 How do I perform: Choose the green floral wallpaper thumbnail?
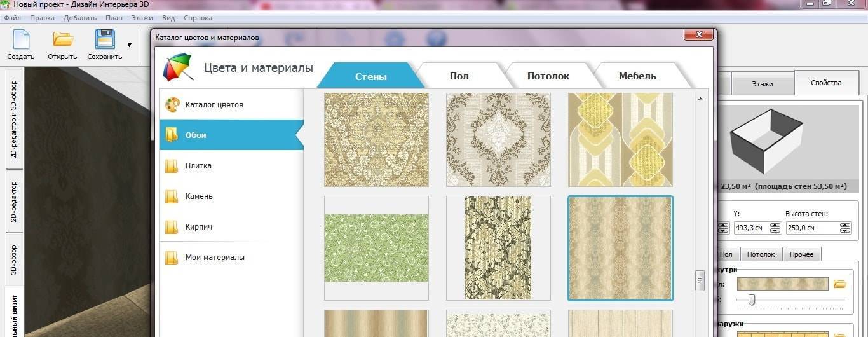tap(376, 247)
